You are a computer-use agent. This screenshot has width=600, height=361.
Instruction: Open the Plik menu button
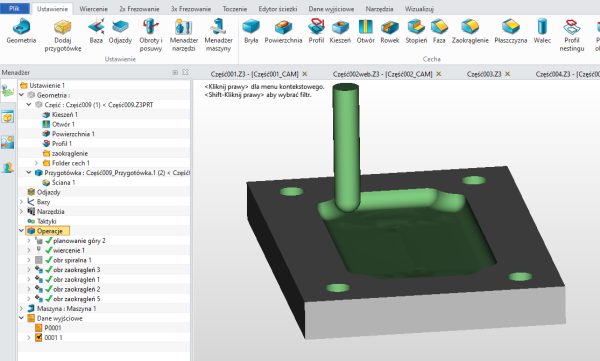tap(15, 8)
